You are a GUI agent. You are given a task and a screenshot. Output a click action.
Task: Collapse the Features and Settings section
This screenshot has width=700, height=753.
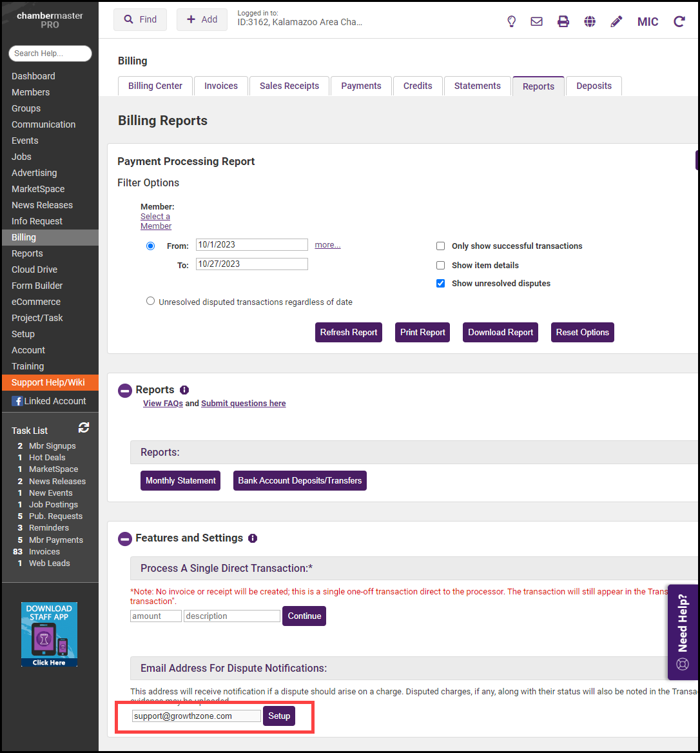coord(125,539)
